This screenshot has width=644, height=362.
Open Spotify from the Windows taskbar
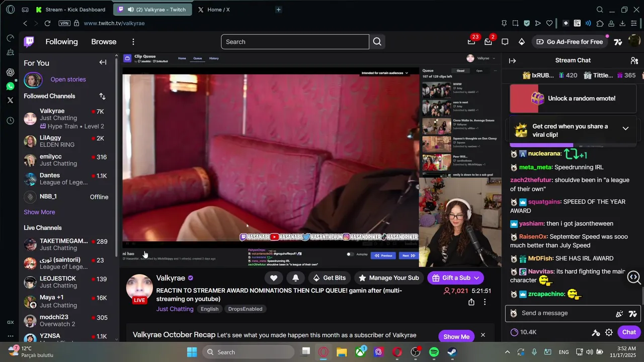(x=434, y=352)
